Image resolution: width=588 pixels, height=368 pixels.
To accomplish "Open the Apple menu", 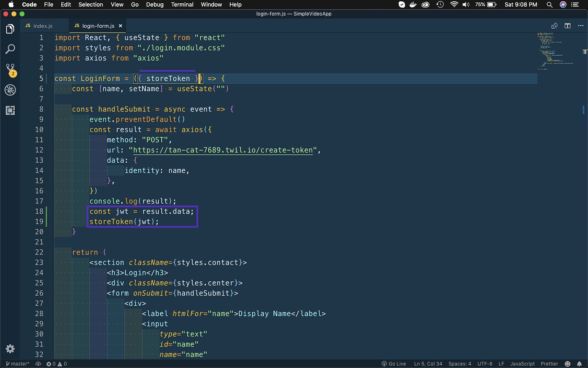I will click(11, 5).
